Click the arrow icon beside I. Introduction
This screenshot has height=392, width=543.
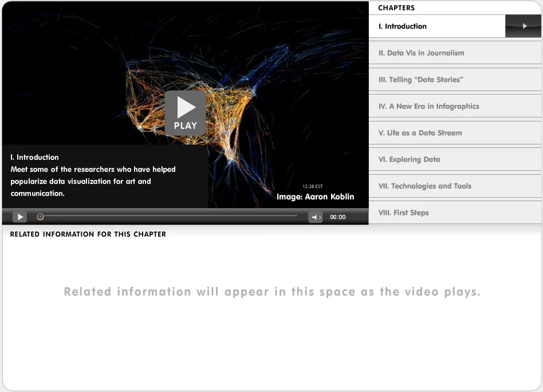524,26
